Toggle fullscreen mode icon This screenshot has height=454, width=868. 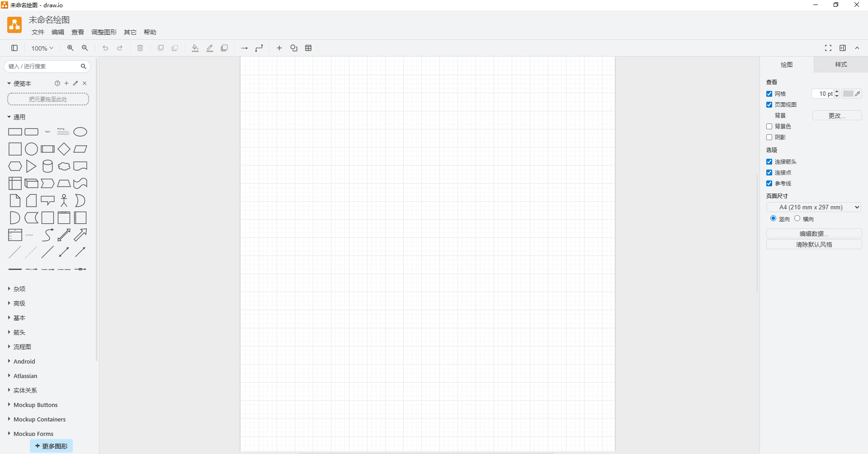coord(828,48)
